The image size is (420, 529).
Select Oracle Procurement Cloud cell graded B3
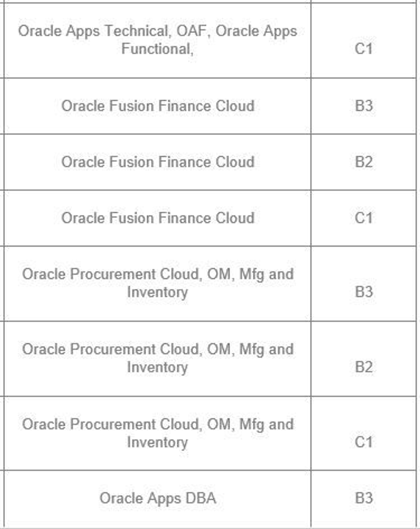pyautogui.click(x=157, y=283)
